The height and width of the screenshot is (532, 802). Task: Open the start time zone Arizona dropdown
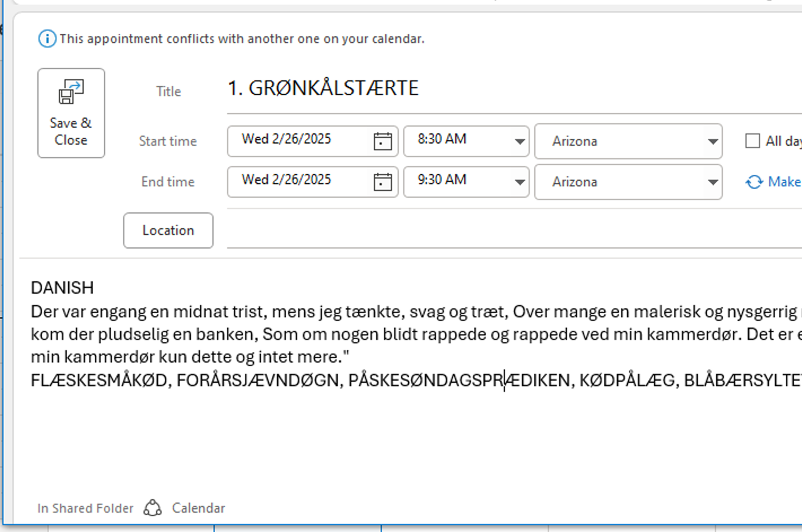(713, 141)
